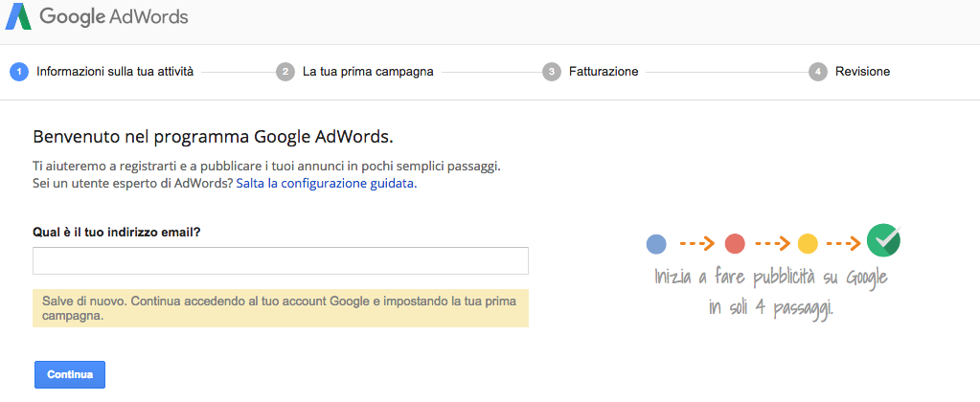Click the yellow circle in illustration

(x=809, y=243)
